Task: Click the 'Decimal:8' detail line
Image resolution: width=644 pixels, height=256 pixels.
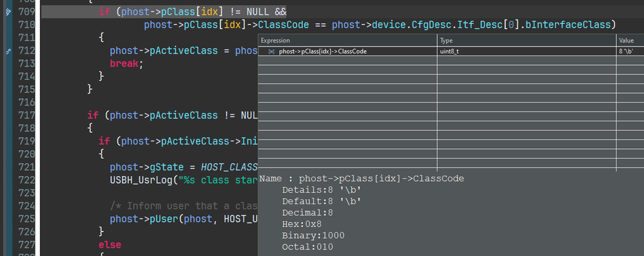Action: 307,213
